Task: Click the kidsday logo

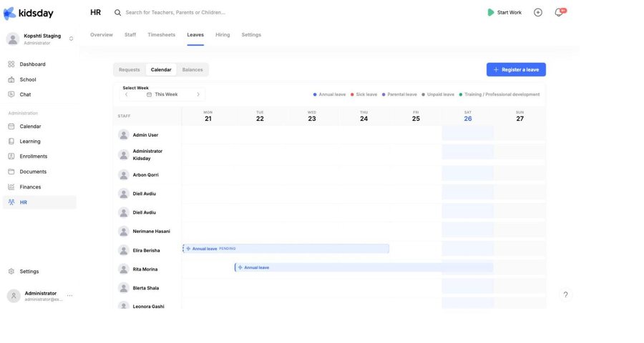Action: (x=29, y=13)
